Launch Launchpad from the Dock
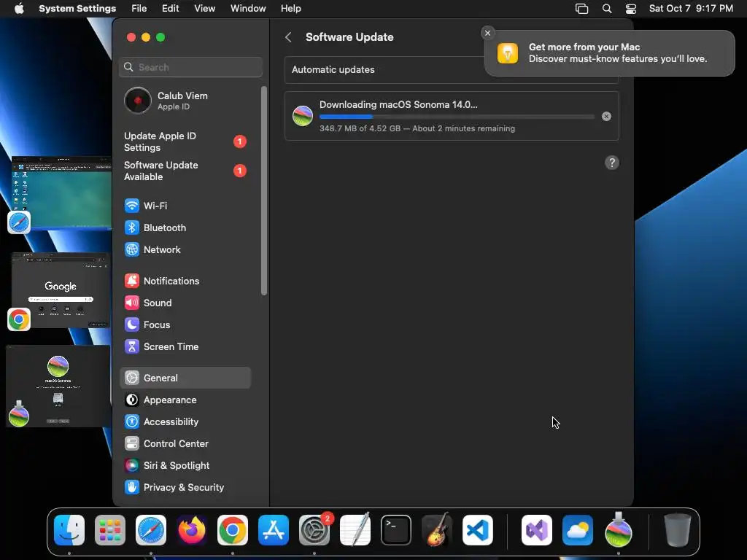 (110, 530)
